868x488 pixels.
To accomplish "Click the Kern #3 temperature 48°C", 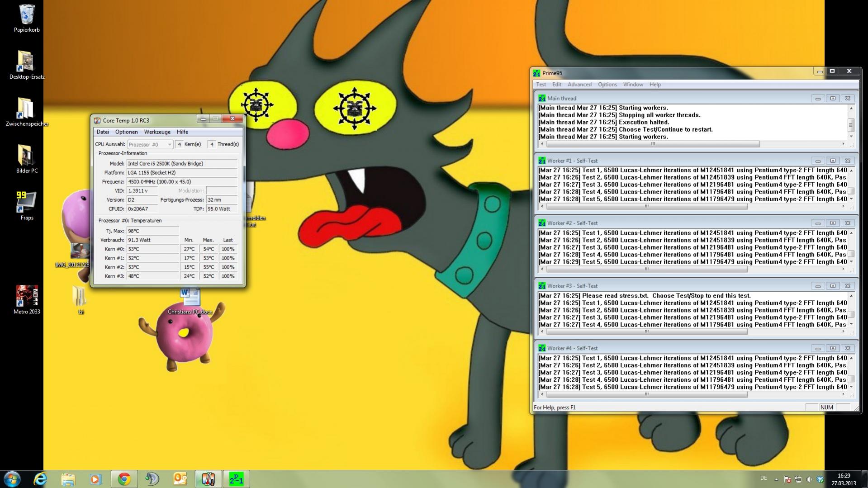I will tap(152, 276).
